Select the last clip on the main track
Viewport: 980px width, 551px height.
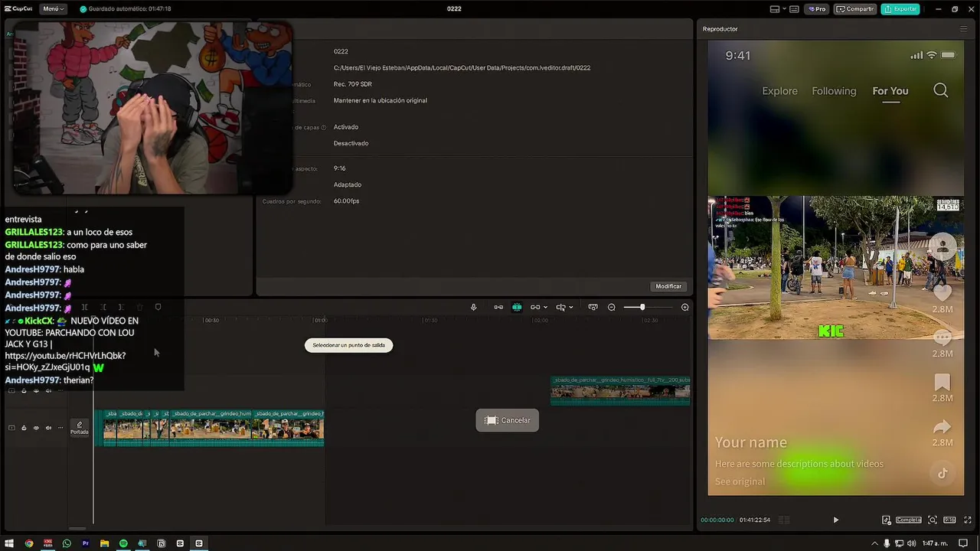[x=288, y=428]
